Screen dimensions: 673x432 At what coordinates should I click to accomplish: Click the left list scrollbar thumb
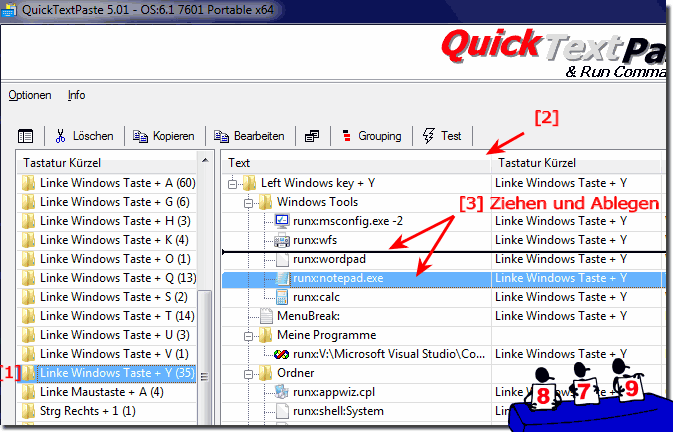[205, 359]
